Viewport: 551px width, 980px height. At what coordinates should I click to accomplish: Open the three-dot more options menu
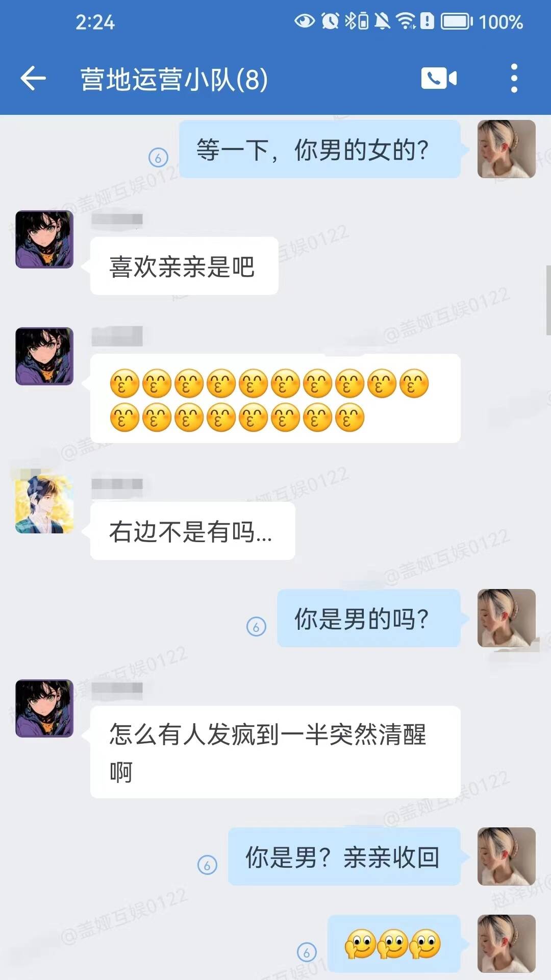click(514, 78)
